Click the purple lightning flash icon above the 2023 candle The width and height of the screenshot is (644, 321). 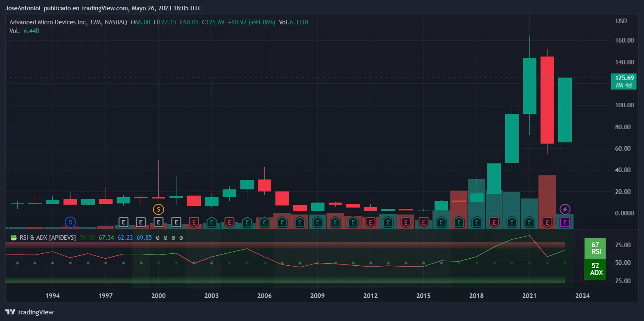(x=565, y=209)
